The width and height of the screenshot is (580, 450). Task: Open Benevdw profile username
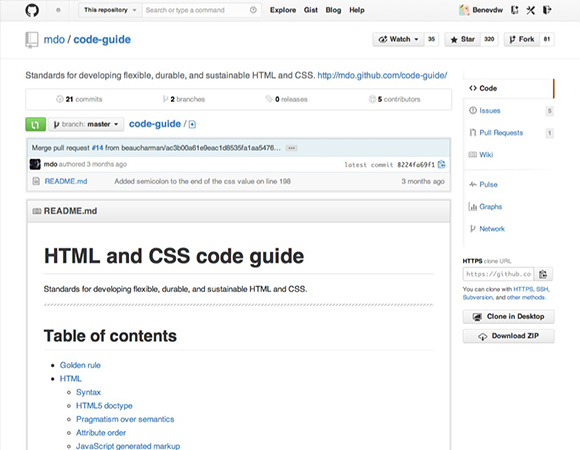[x=488, y=10]
